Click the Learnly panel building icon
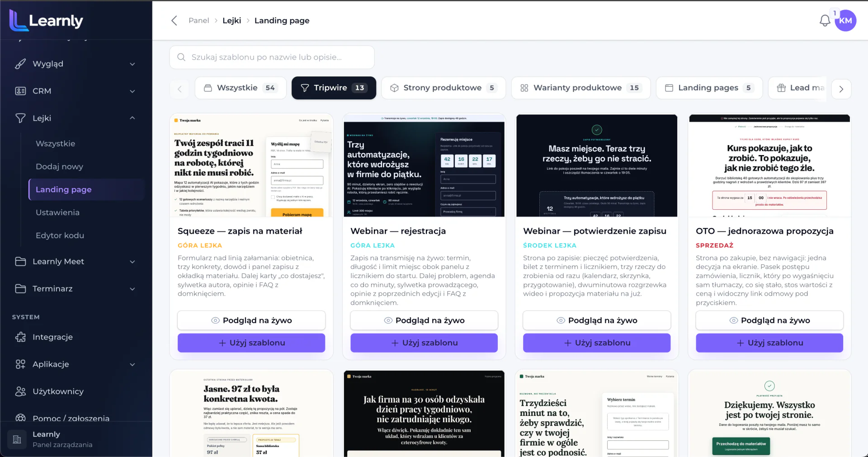The height and width of the screenshot is (457, 868). pyautogui.click(x=17, y=439)
